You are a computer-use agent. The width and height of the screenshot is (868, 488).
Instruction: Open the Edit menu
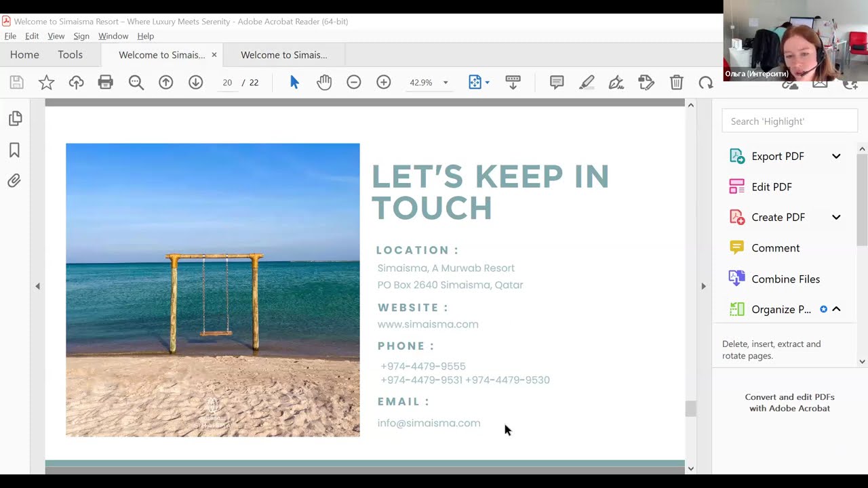(x=32, y=36)
